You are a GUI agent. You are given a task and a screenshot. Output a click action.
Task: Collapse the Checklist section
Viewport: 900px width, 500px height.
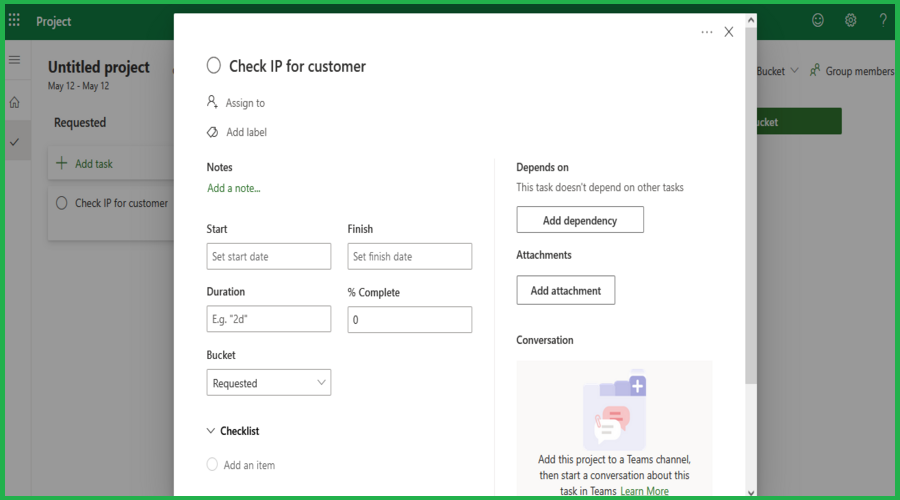211,431
